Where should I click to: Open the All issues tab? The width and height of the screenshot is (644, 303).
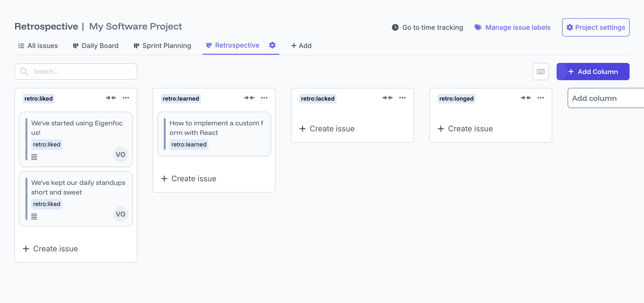[x=38, y=46]
